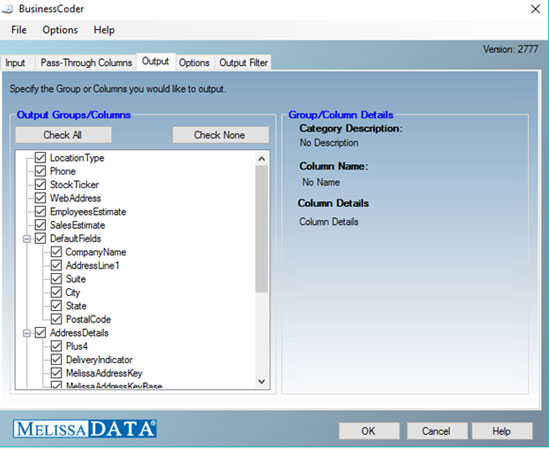
Task: Toggle the EmployeesEstimate checkbox
Action: tap(40, 212)
